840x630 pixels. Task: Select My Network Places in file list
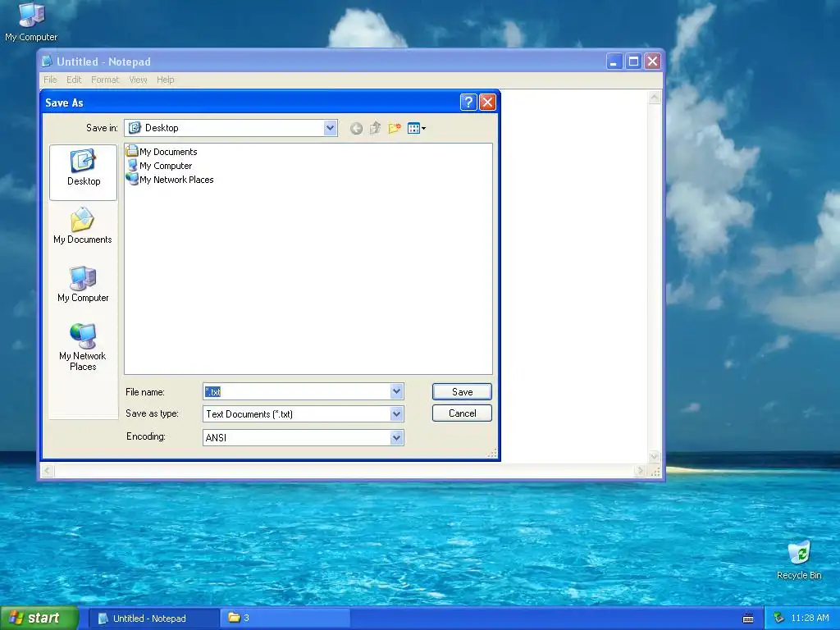pyautogui.click(x=170, y=180)
